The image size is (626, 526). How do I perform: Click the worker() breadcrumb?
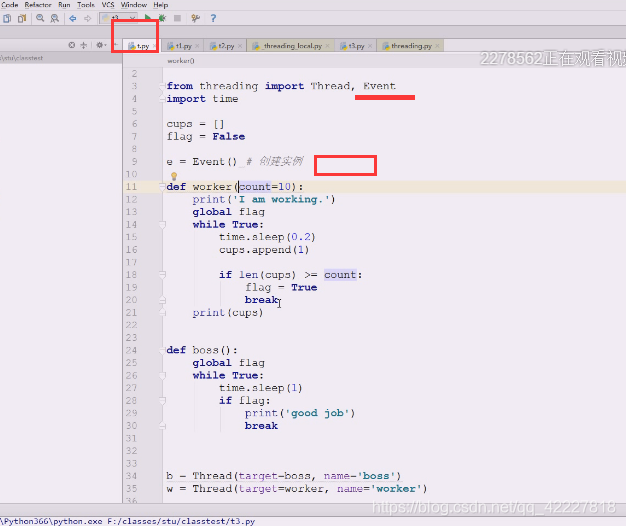pyautogui.click(x=181, y=61)
